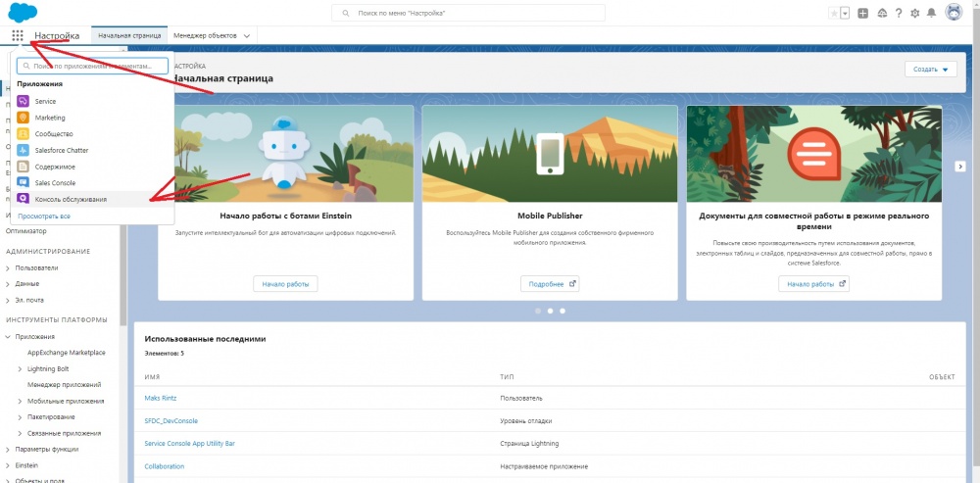The height and width of the screenshot is (483, 980).
Task: Open the notifications bell
Action: (x=932, y=13)
